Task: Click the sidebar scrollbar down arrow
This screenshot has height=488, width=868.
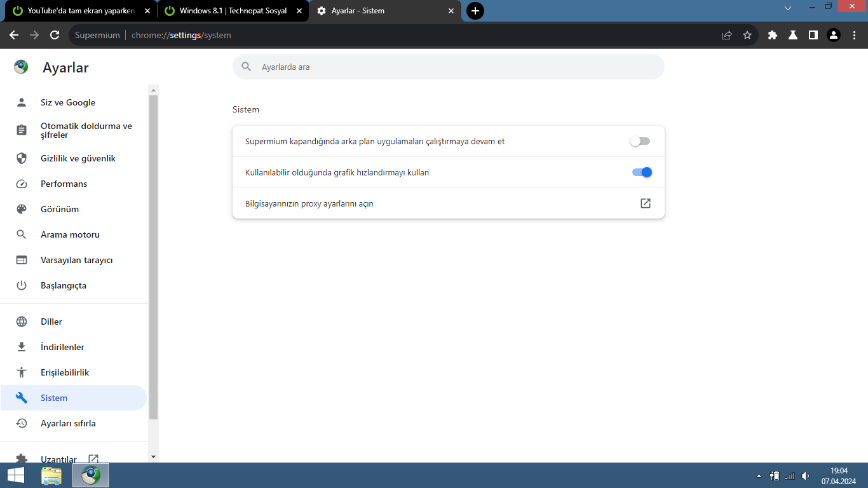Action: pos(153,457)
